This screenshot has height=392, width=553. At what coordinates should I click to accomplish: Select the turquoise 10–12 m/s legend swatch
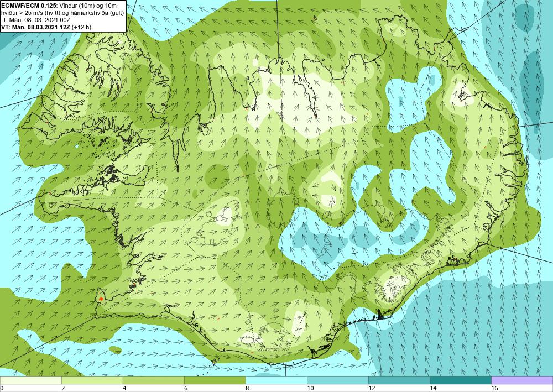tap(338, 380)
